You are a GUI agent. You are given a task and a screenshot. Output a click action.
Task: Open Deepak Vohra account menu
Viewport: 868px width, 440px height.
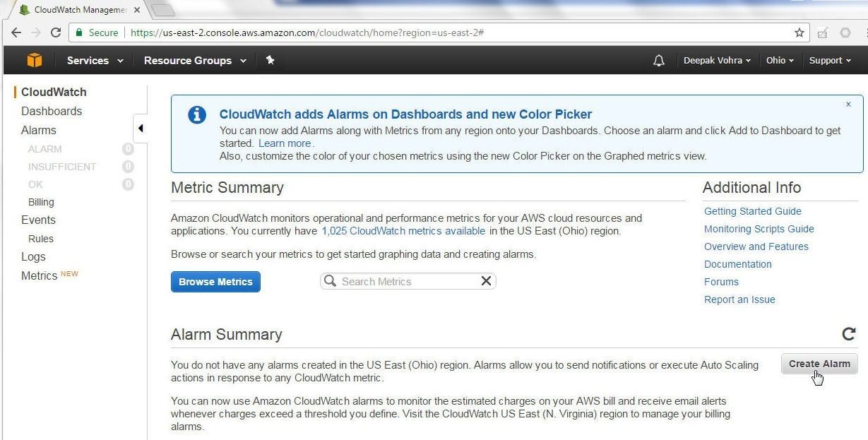[x=717, y=61]
